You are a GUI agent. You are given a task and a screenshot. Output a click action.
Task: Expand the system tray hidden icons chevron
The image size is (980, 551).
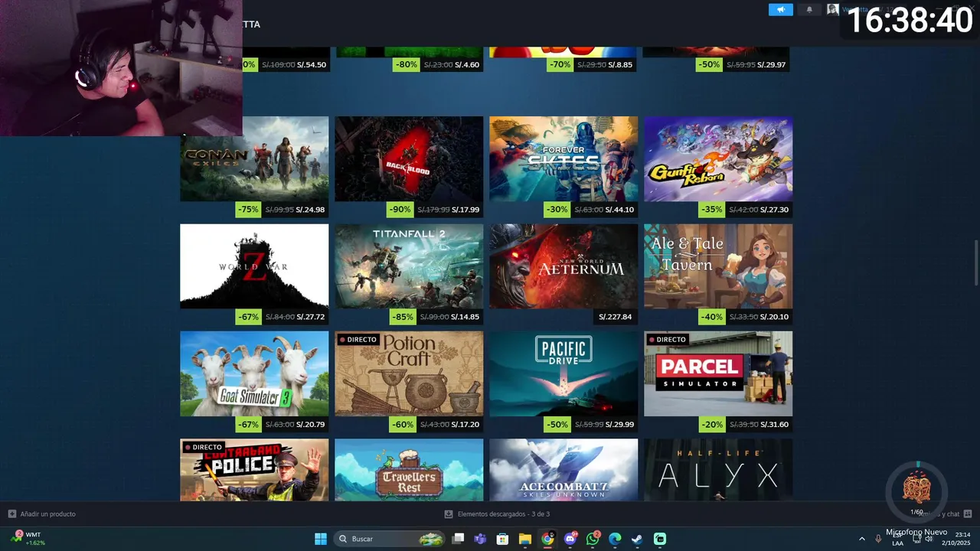pos(862,539)
